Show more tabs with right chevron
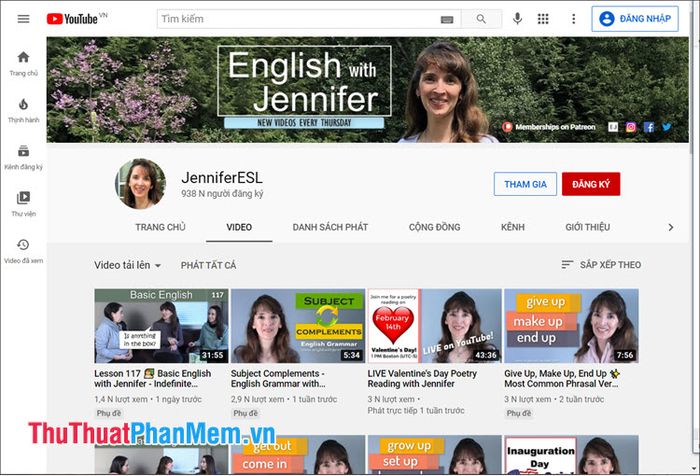The width and height of the screenshot is (700, 476). [x=671, y=227]
